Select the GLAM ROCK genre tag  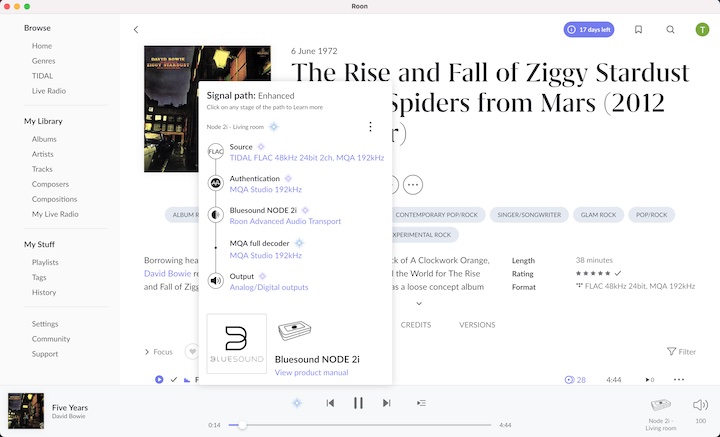(598, 215)
